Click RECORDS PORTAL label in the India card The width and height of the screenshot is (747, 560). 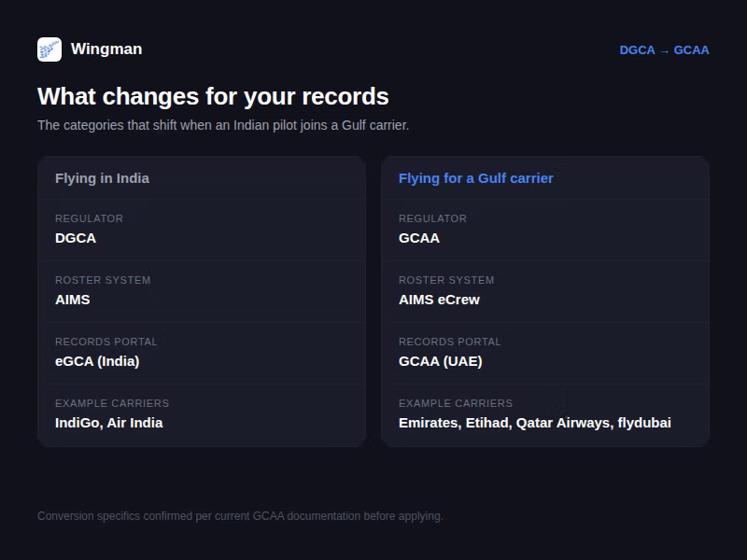coord(106,342)
